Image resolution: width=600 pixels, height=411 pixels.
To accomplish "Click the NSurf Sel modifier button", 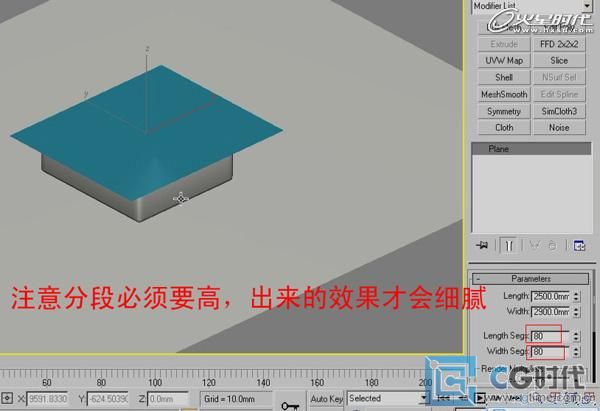I will (x=559, y=77).
